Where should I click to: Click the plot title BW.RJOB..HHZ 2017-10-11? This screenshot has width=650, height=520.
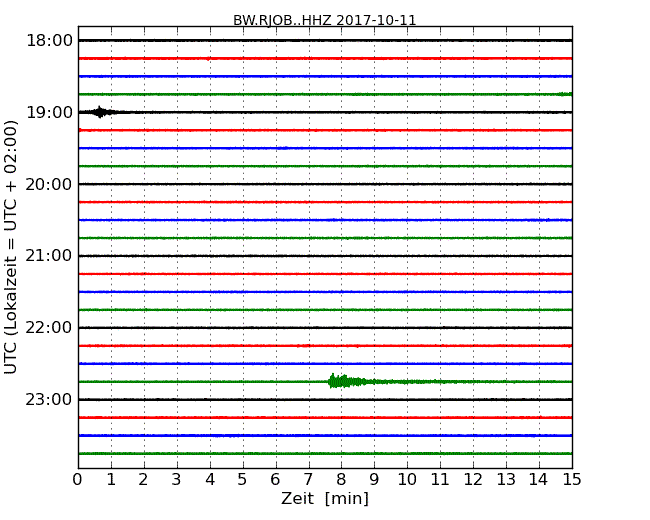325,20
